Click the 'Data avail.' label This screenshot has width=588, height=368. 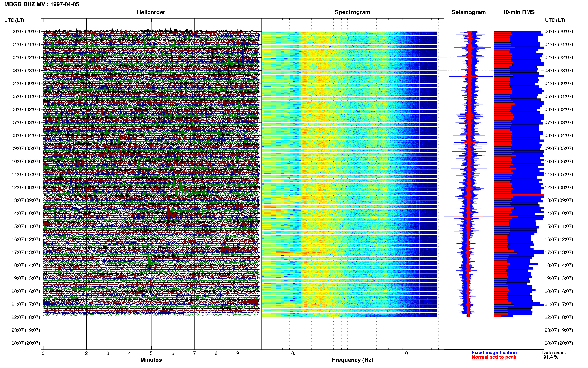pos(554,352)
